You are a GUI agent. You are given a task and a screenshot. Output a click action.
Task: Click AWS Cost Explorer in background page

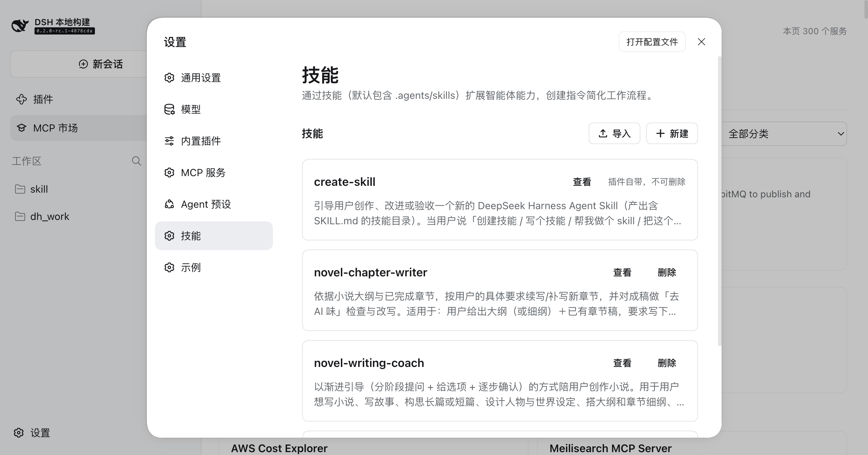coord(279,448)
